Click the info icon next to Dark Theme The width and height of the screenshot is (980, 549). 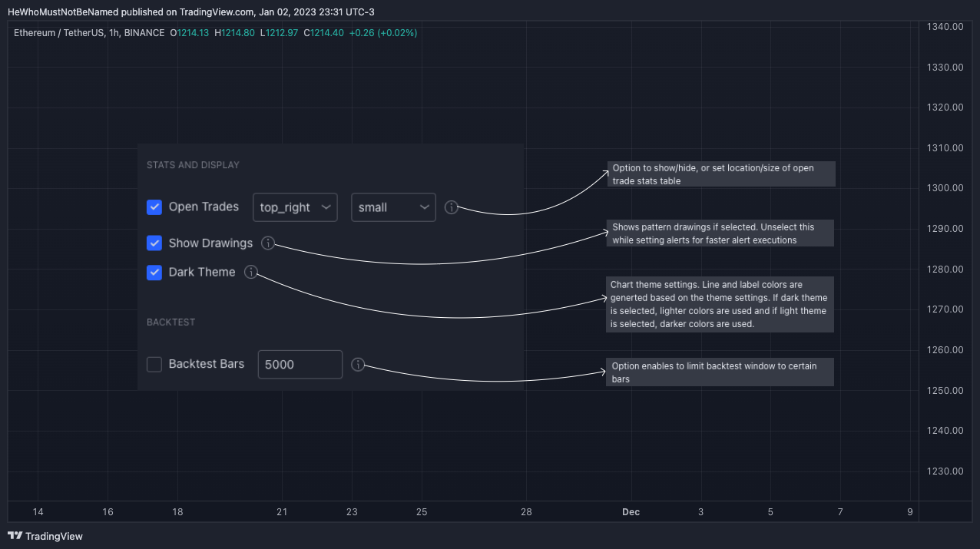pos(250,272)
